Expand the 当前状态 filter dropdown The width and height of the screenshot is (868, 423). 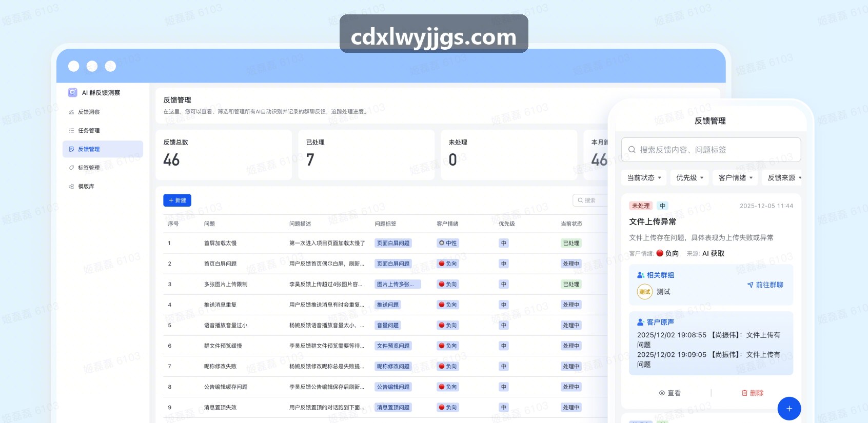(x=644, y=178)
